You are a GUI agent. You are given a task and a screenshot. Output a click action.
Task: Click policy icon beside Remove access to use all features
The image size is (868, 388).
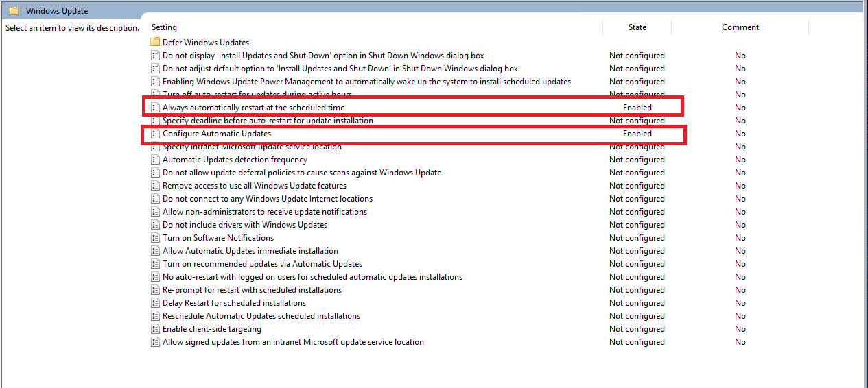tap(155, 186)
